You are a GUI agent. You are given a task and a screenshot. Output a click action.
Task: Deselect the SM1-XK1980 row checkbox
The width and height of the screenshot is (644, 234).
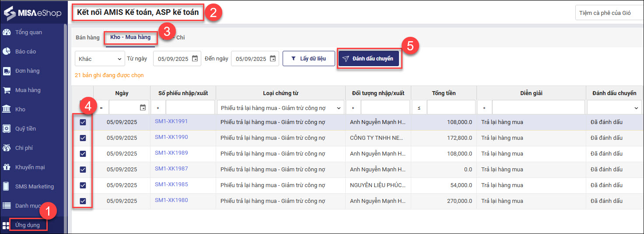[83, 201]
